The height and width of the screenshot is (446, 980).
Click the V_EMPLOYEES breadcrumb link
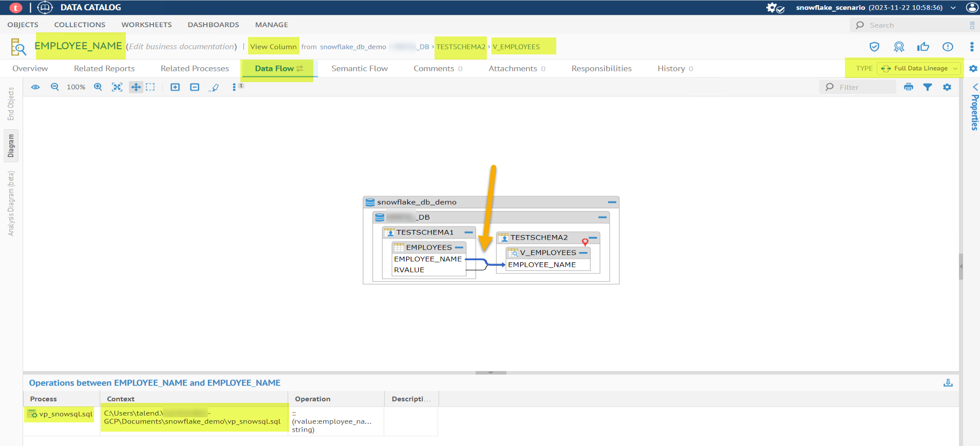[516, 47]
